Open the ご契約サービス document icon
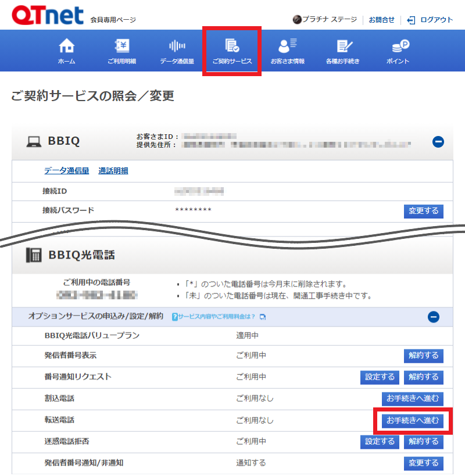Screen dimensions: 465x476 232,45
